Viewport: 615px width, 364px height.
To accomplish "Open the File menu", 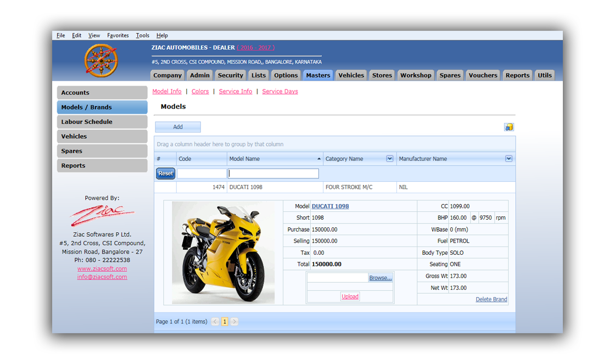I will (x=61, y=35).
